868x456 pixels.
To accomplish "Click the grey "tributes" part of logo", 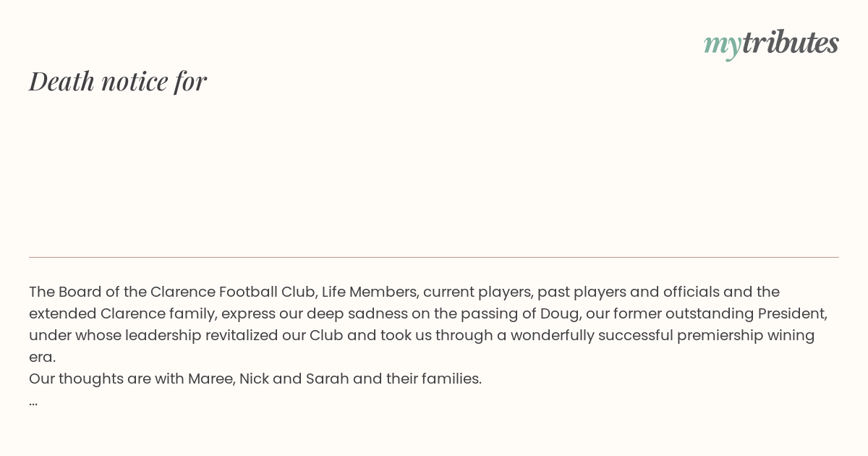I will [791, 42].
